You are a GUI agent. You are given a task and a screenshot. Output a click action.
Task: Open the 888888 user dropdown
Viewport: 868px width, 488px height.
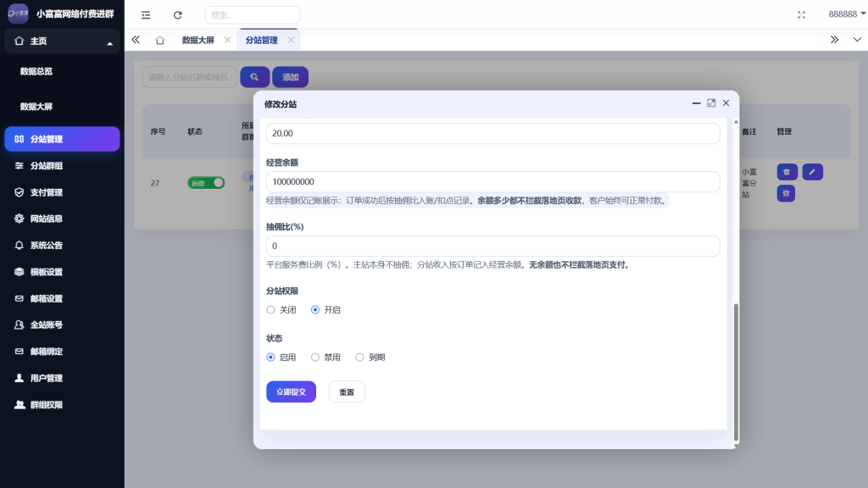(847, 14)
